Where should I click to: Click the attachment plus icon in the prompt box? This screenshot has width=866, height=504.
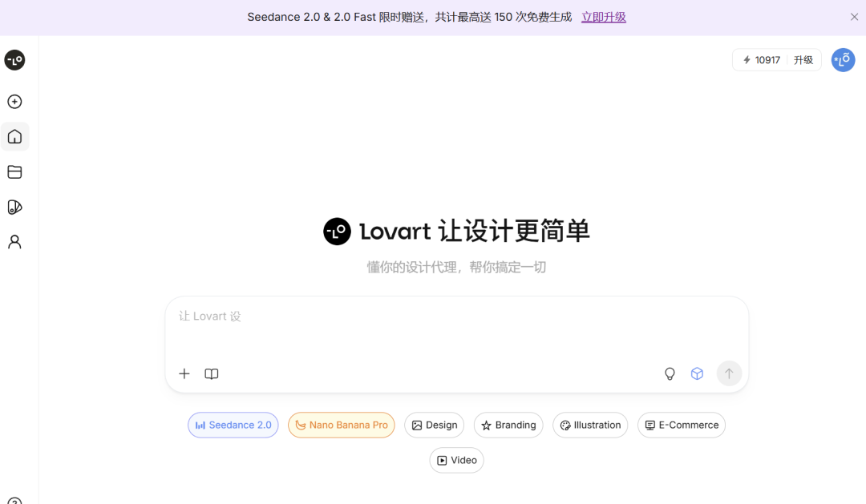(184, 373)
